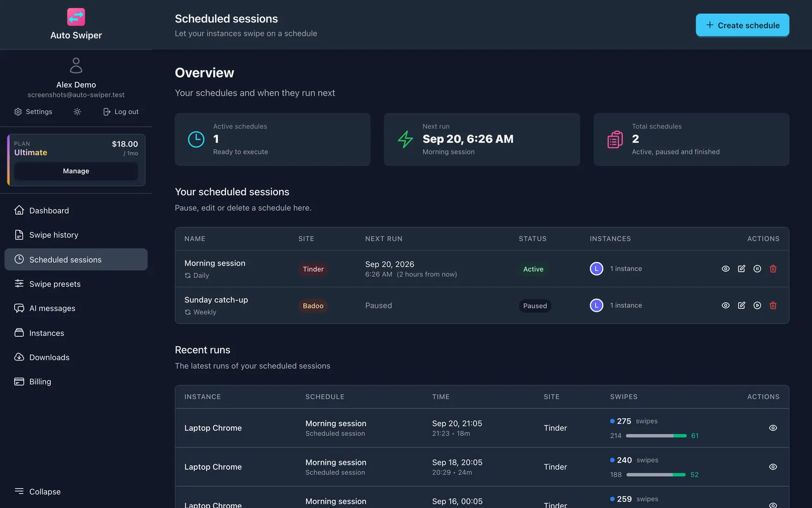Select Scheduled sessions in the sidebar
Image resolution: width=812 pixels, height=508 pixels.
[x=76, y=260]
